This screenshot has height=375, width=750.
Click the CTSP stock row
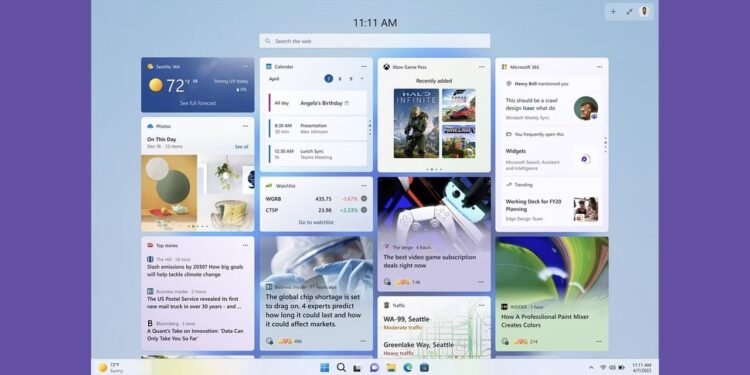(x=316, y=210)
